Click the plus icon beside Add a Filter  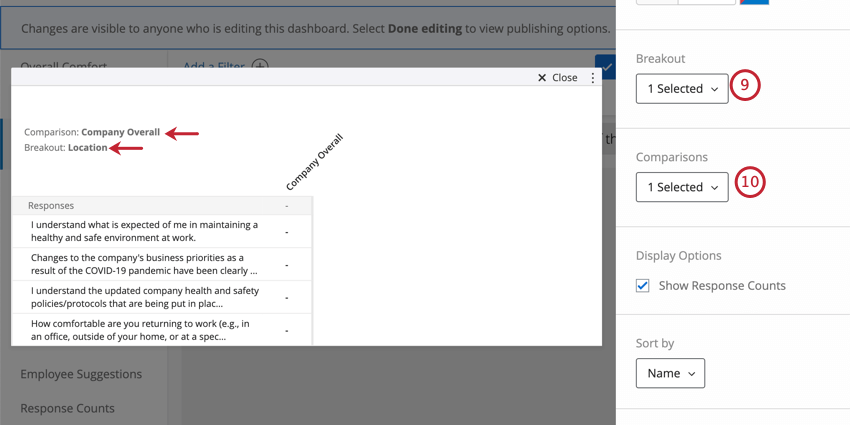point(260,65)
